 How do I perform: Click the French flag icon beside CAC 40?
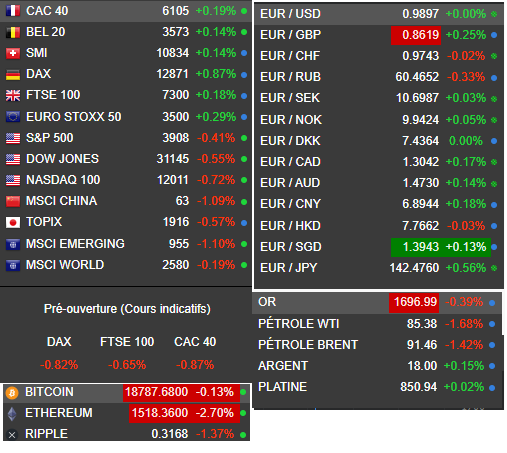[x=13, y=11]
